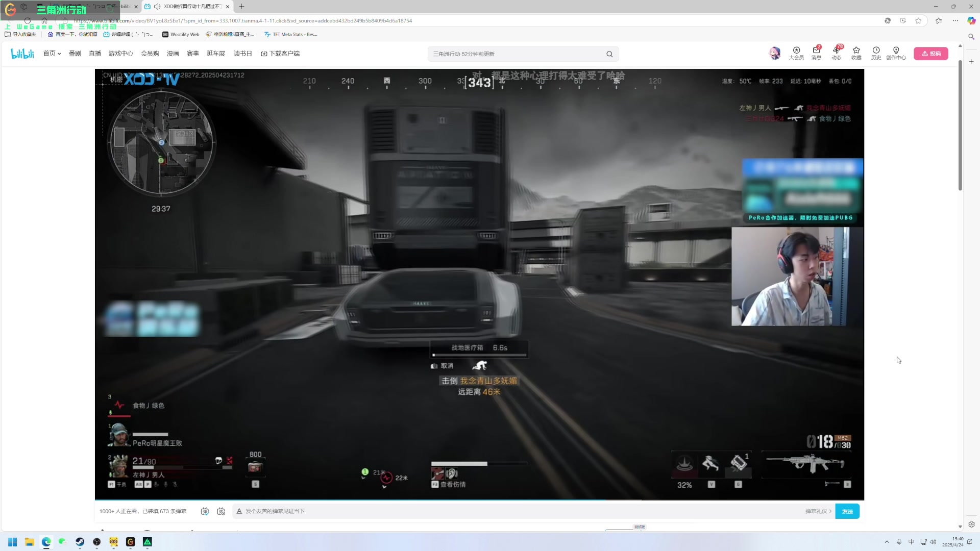Click the 下载客户端 download link
The width and height of the screenshot is (980, 551).
(280, 54)
